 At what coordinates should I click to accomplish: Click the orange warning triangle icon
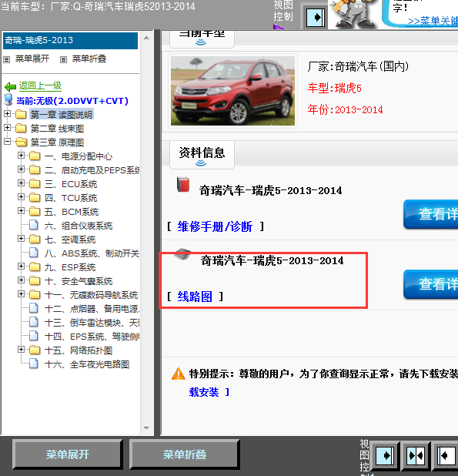point(178,374)
